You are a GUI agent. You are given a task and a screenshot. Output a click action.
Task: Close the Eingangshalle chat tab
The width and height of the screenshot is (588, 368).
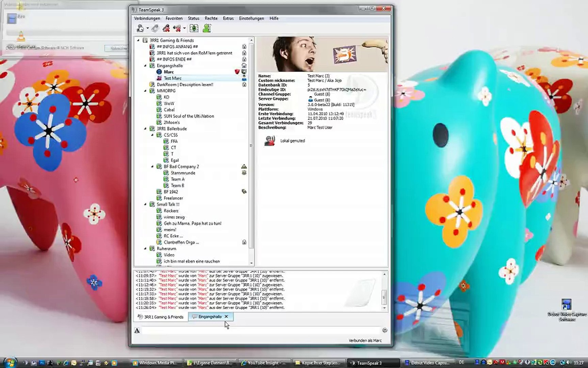tap(226, 317)
